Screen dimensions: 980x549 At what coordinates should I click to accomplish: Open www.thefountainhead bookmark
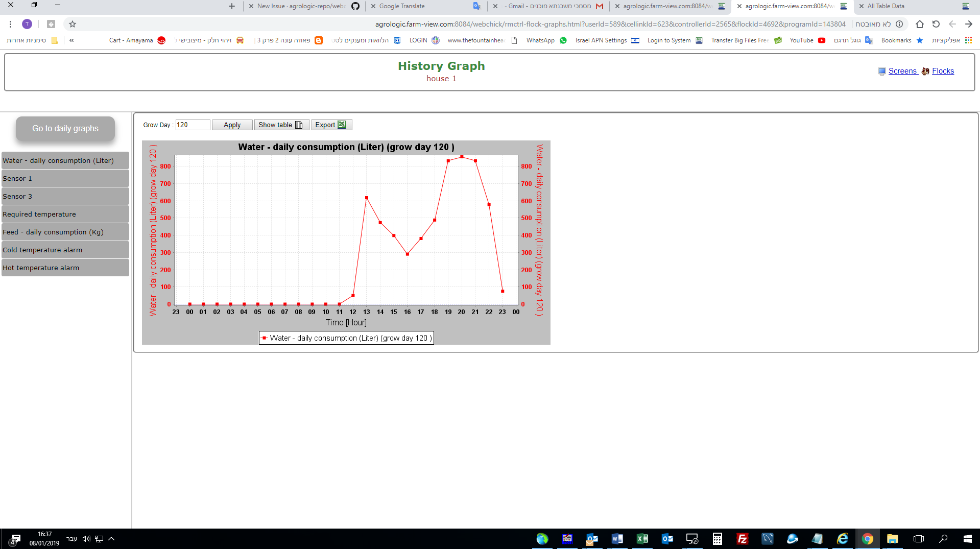pos(482,40)
